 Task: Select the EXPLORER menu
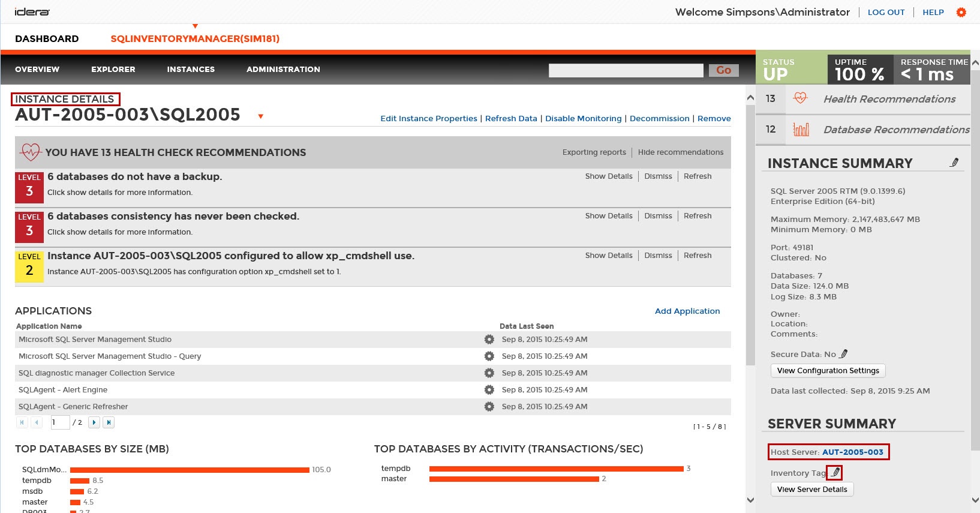pos(113,70)
